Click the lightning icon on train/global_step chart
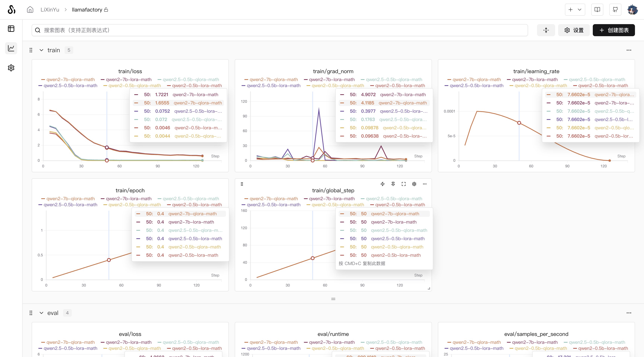The width and height of the screenshot is (644, 357). point(382,184)
